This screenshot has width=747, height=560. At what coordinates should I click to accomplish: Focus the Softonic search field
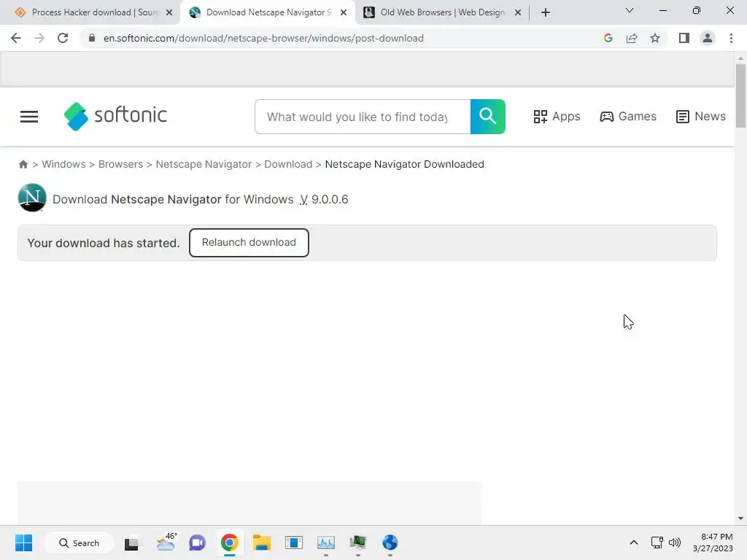click(363, 117)
